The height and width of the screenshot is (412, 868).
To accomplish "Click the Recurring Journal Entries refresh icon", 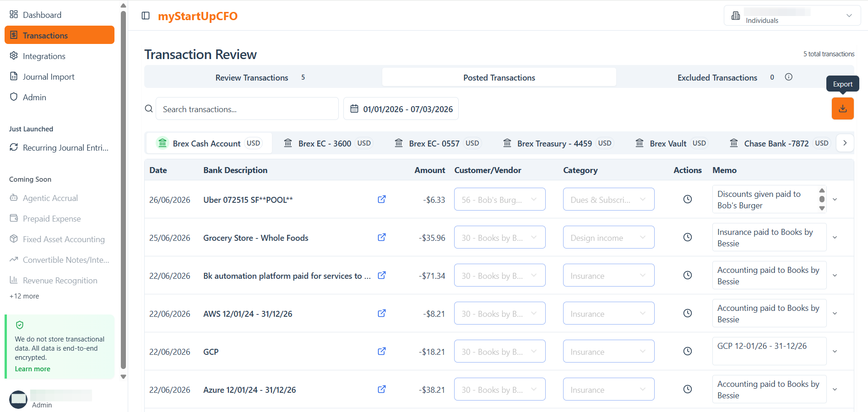I will point(14,147).
